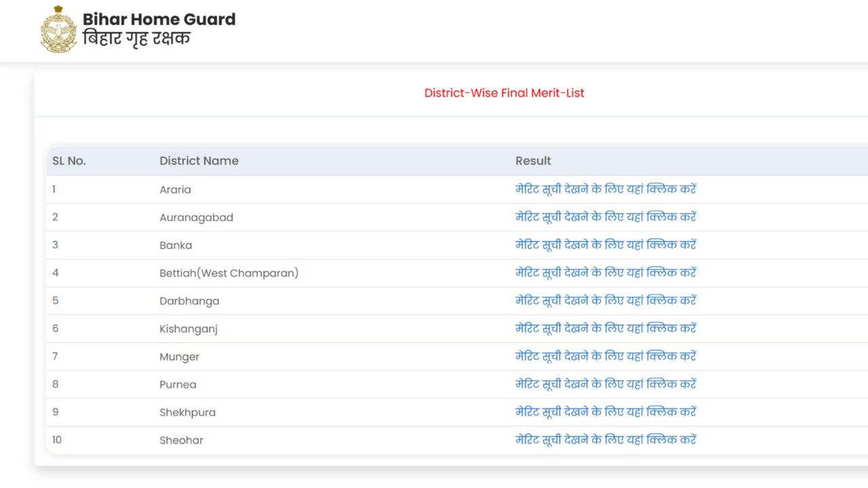Screen dimensions: 868x488
Task: Click the District-Wise Final Merit-List heading
Action: (x=504, y=93)
